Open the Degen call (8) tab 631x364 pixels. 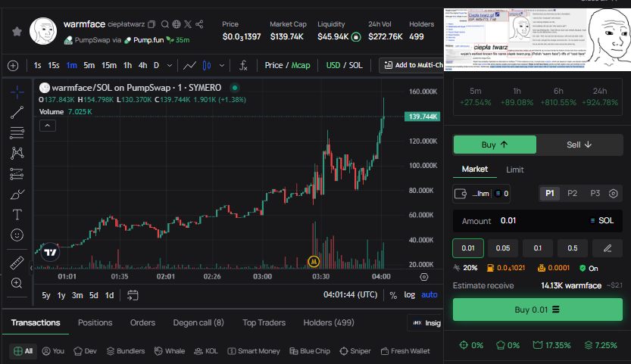point(198,322)
